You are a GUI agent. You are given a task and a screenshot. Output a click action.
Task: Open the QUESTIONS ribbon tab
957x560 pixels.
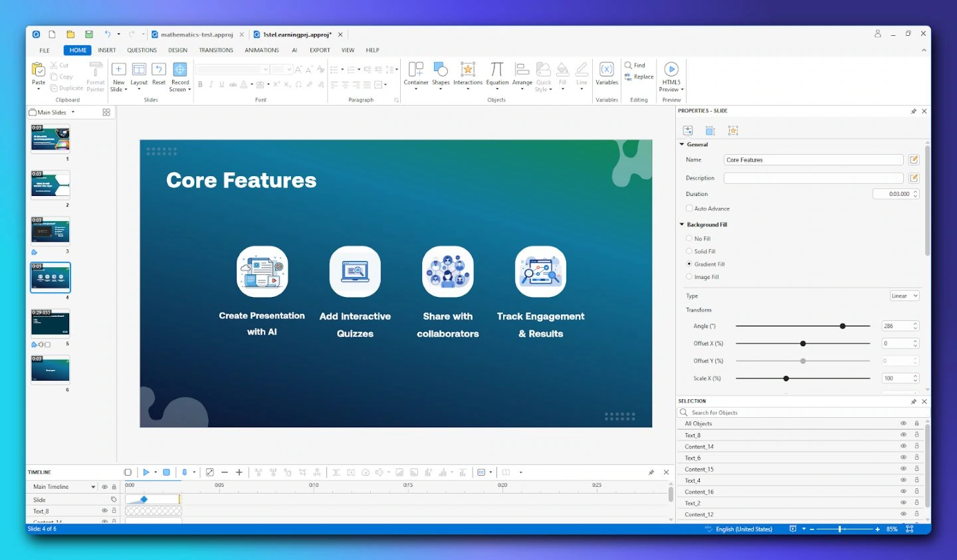coord(142,50)
